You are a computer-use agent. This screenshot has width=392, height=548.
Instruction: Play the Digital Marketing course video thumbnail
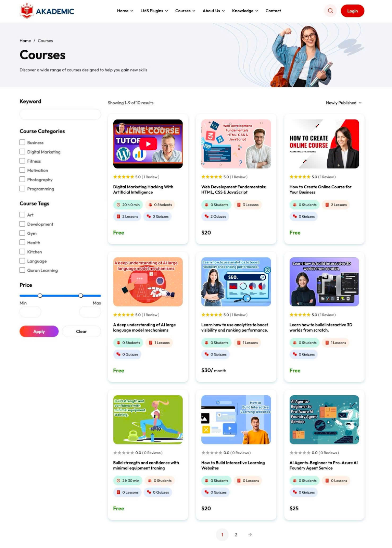(148, 144)
